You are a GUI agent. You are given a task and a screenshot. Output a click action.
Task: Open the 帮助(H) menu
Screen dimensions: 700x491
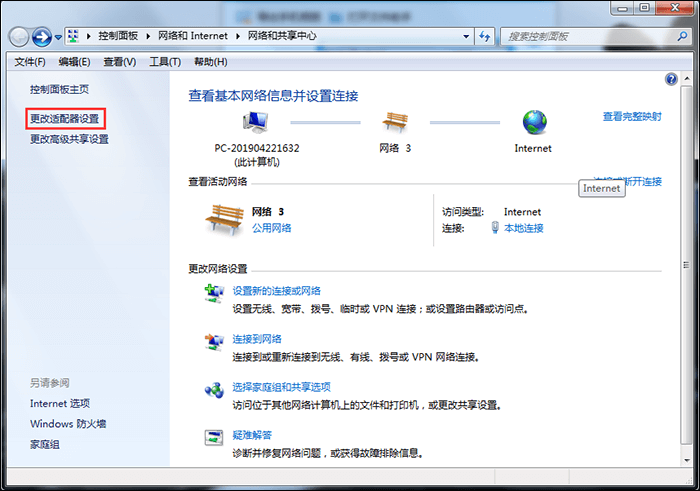210,62
